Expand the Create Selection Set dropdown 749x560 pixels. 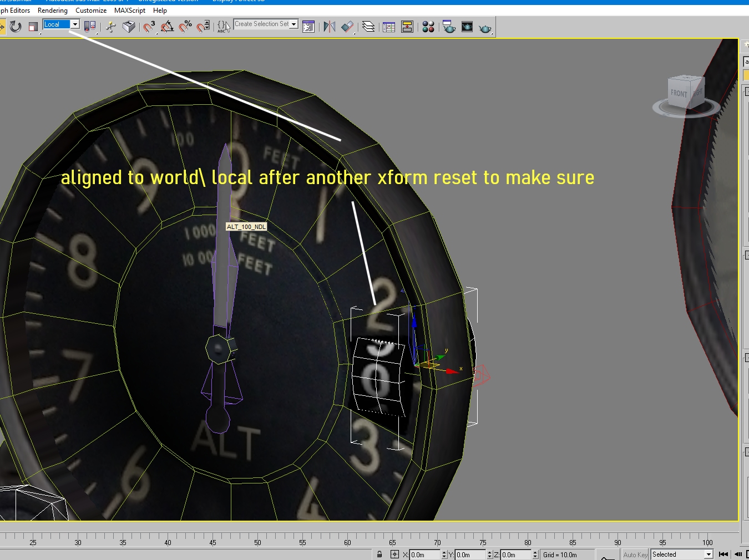266,24
